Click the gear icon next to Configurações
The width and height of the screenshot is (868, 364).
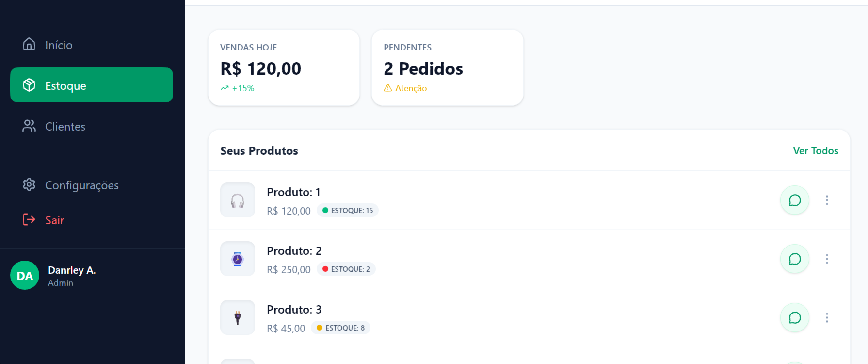click(29, 184)
